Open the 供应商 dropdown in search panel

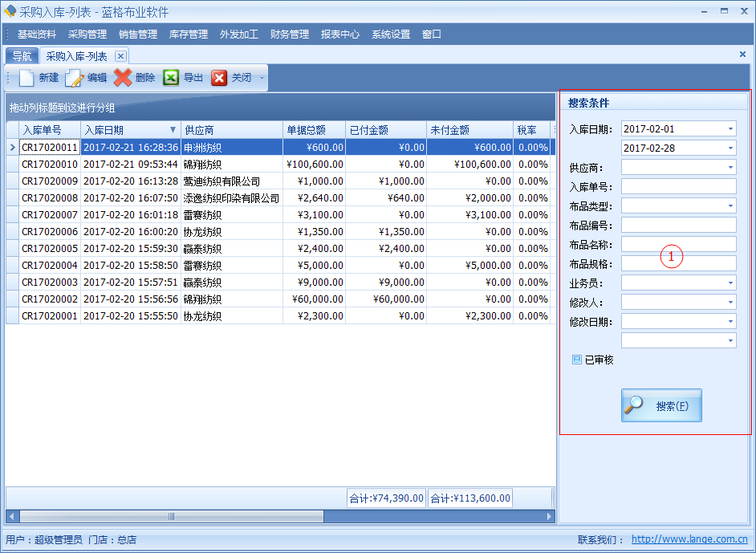coord(730,168)
